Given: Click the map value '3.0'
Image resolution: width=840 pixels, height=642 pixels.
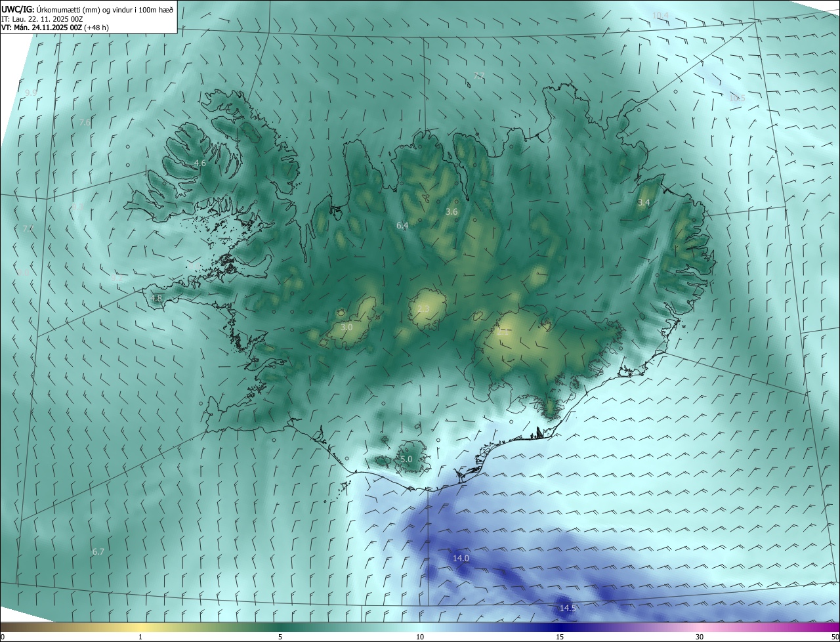Looking at the screenshot, I should pos(347,327).
